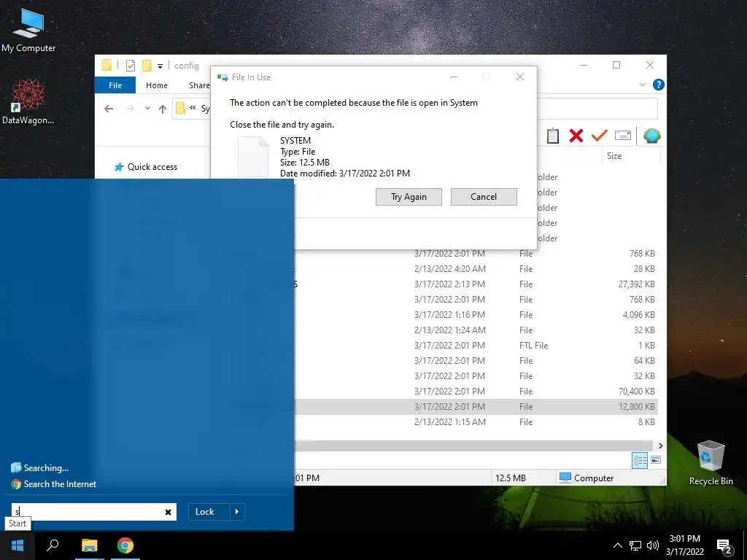Screen dimensions: 747x560
Task: Select the 2/13/2022 4:20 AM file row
Action: [474, 269]
